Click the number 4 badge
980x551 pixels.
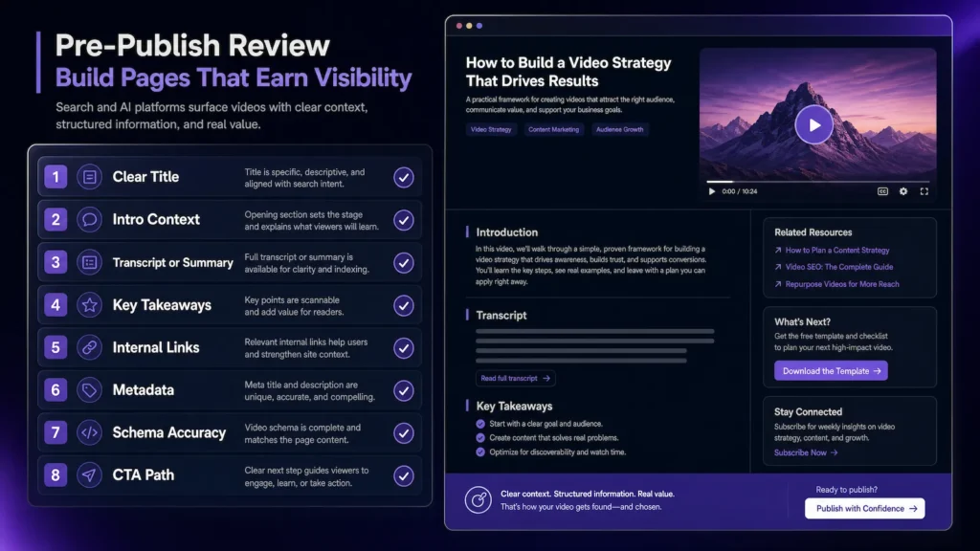tap(56, 305)
